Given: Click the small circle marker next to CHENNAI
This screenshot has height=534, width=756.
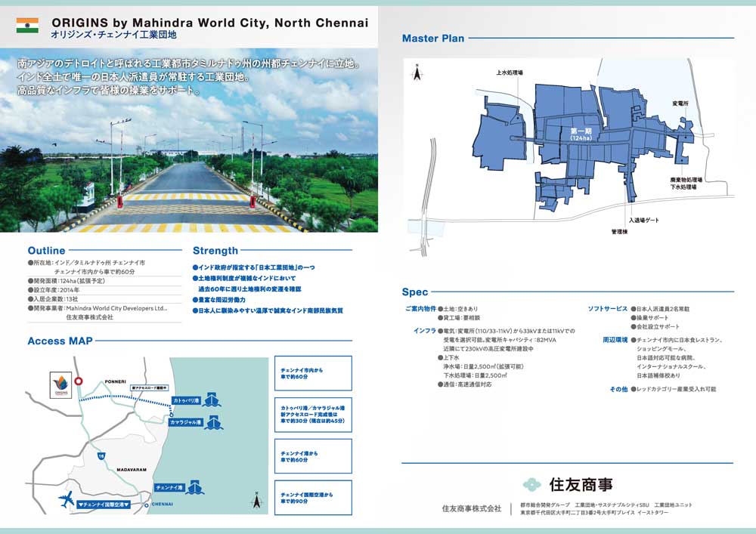Looking at the screenshot, I should (146, 505).
